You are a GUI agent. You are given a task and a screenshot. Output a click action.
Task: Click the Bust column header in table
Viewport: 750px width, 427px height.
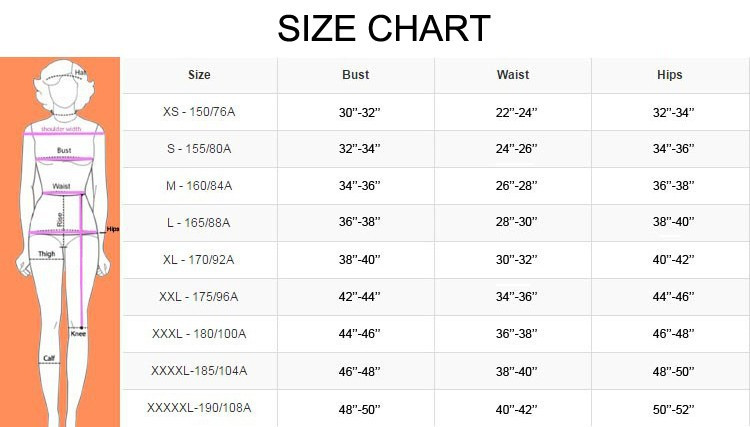[355, 75]
